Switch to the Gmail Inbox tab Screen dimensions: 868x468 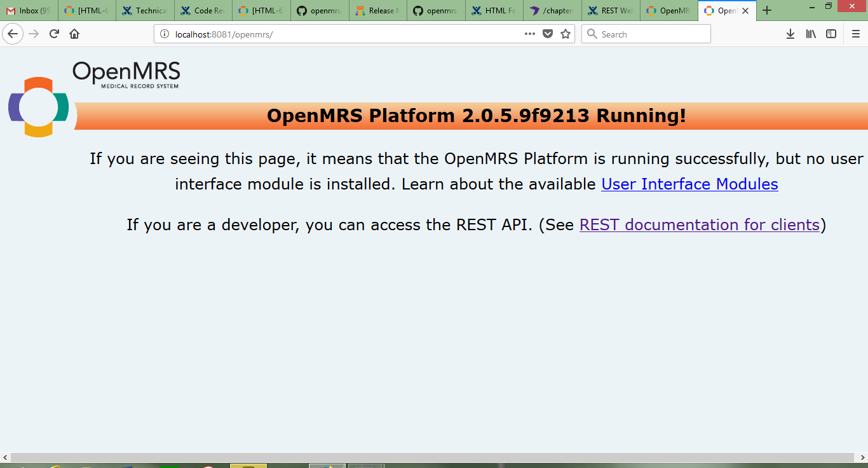click(29, 11)
